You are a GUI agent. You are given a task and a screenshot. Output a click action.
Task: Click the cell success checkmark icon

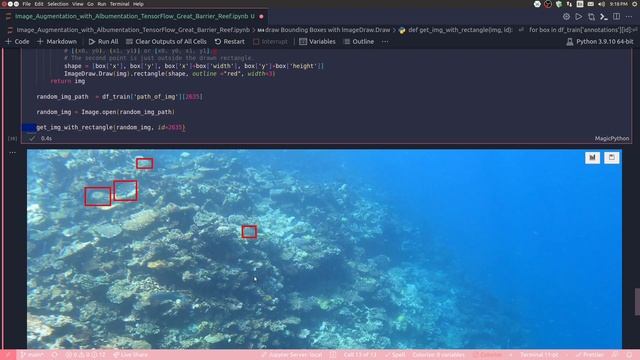(32, 139)
